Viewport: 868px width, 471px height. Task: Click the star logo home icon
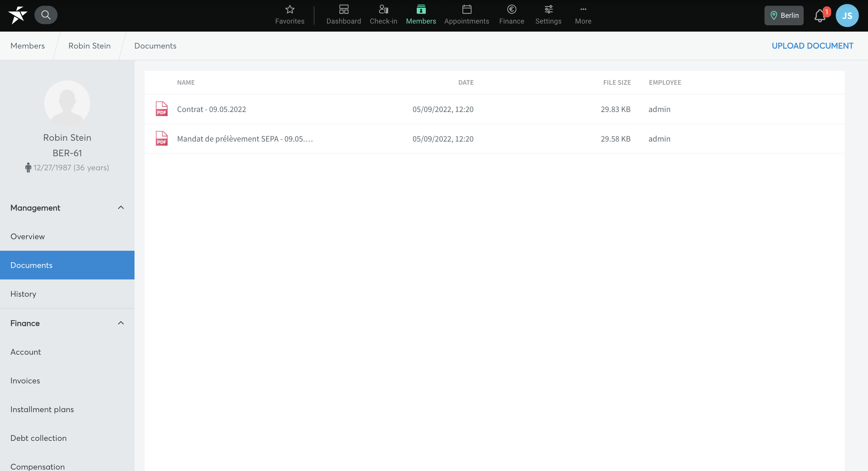click(x=18, y=15)
